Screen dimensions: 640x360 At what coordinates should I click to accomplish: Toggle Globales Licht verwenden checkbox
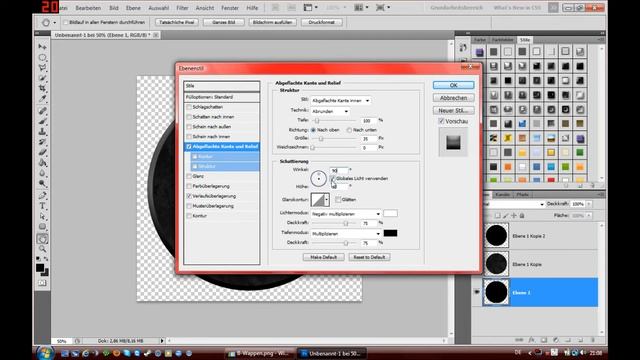333,179
